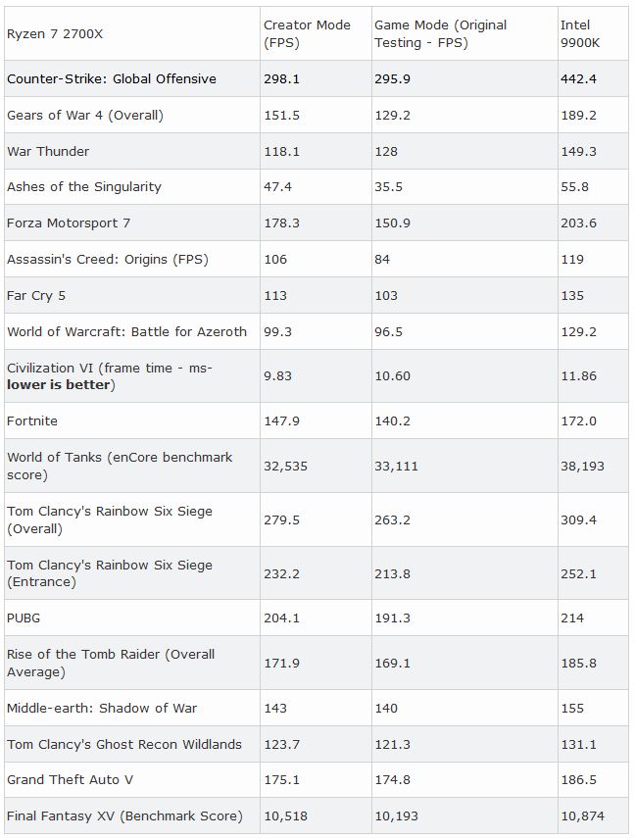Screen dimensions: 635x840
Task: Select the "Fortnite" row label
Action: [32, 420]
